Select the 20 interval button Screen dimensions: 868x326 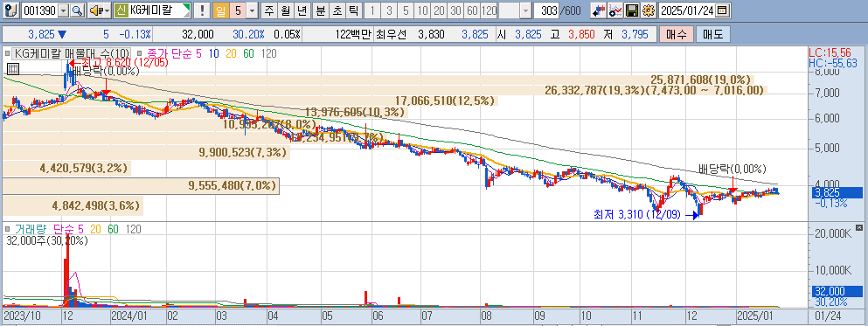[439, 10]
